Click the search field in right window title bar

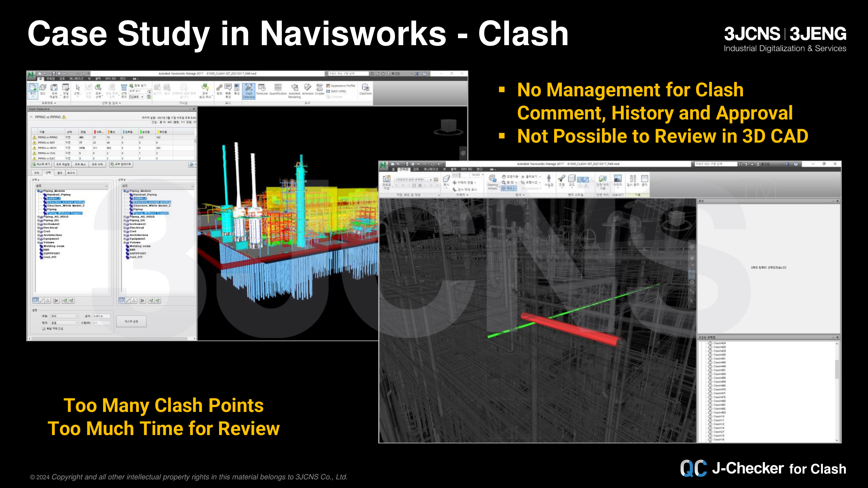tap(716, 164)
